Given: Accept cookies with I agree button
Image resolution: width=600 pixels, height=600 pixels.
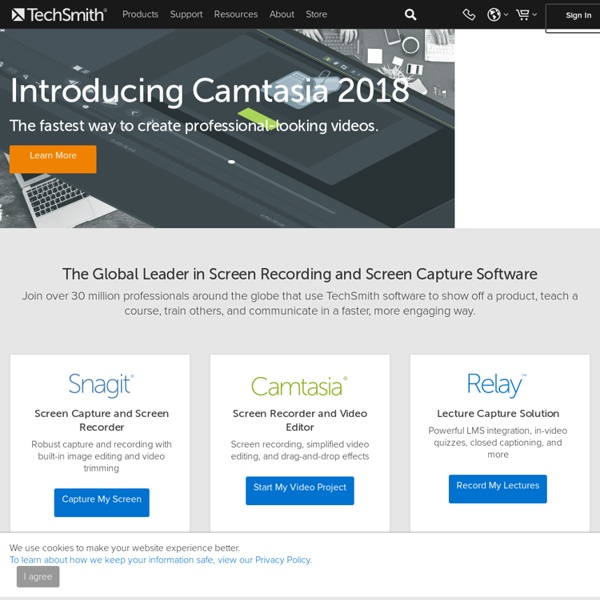Looking at the screenshot, I should pos(38,576).
